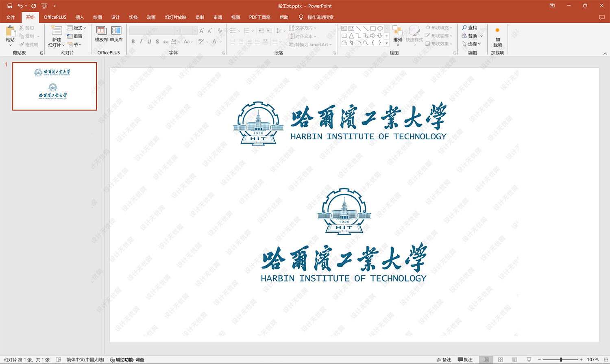This screenshot has width=610, height=364.
Task: Click the Redo/Repeat icon
Action: [x=34, y=6]
